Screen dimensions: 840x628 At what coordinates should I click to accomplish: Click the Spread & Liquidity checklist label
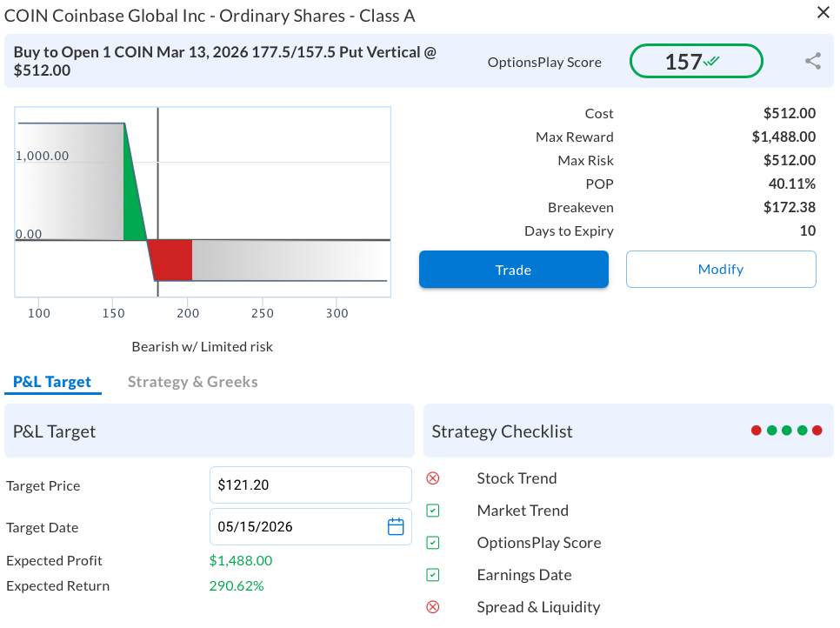click(538, 607)
